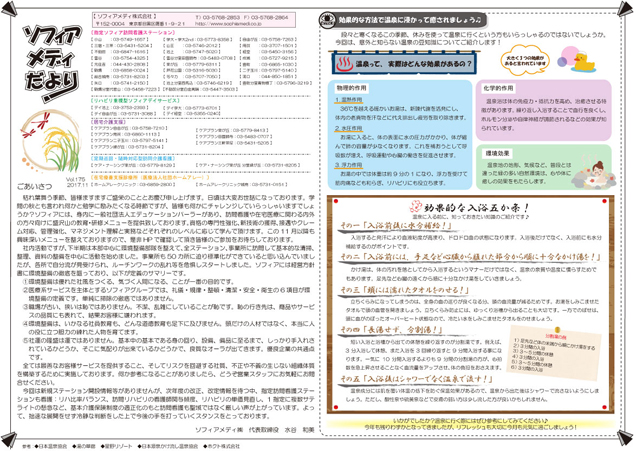This screenshot has width=636, height=451.
Task: Click the ホクト株式会社 reference entry
Action: pyautogui.click(x=221, y=446)
